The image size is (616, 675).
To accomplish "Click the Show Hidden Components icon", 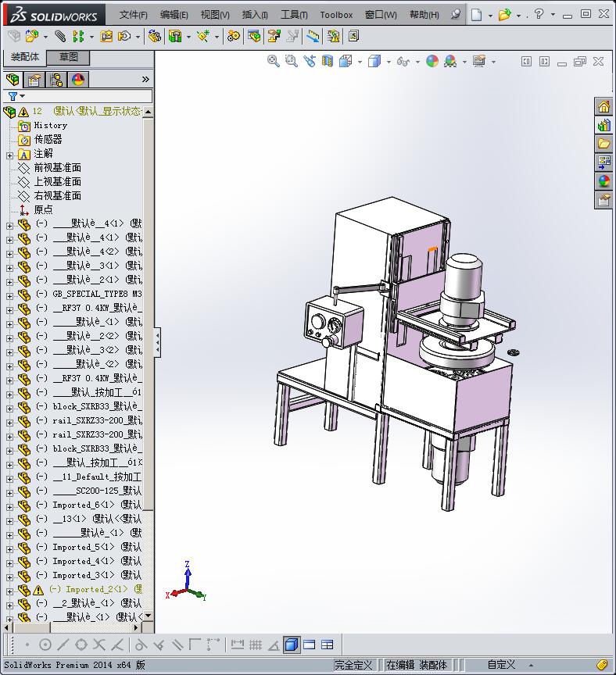I will coord(154,36).
